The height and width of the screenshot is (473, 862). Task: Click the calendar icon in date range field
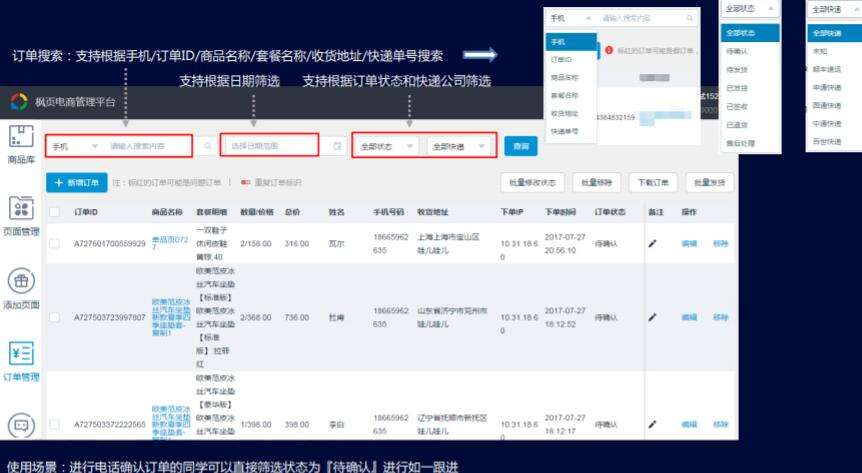pos(337,146)
